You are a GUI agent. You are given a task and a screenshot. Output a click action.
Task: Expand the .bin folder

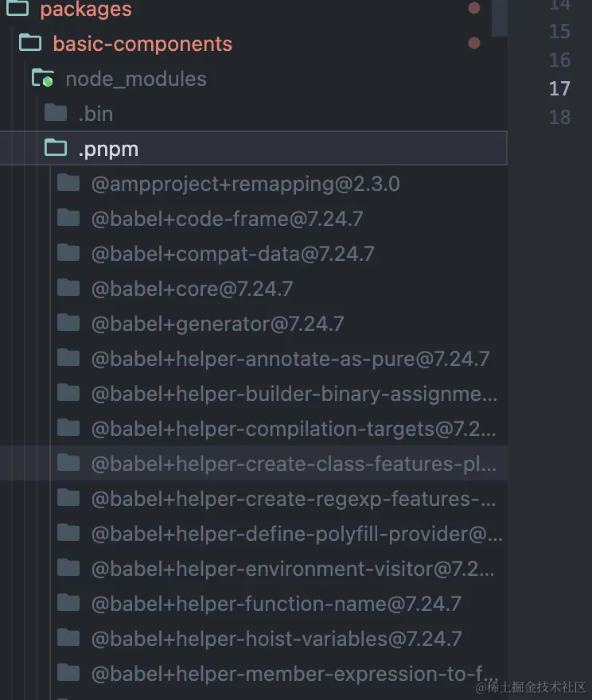pos(95,114)
